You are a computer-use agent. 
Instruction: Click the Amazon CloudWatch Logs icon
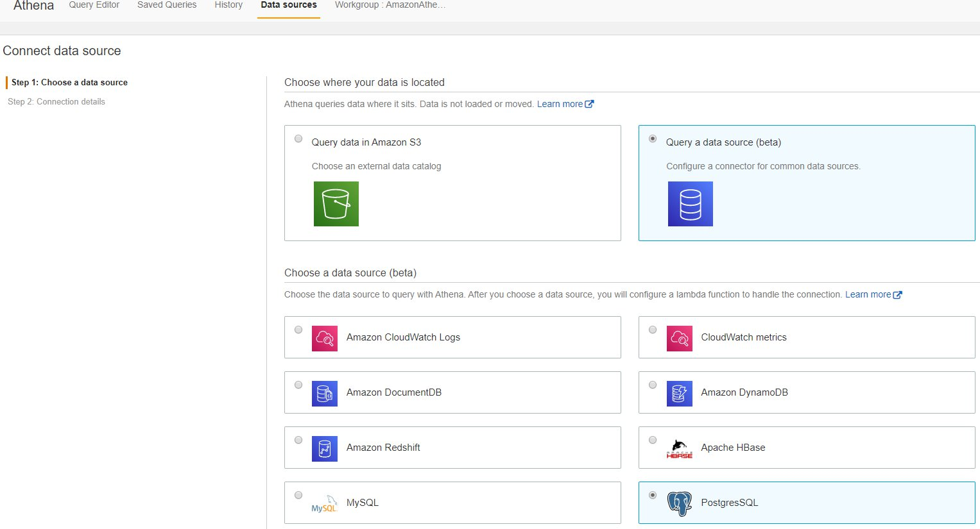325,338
